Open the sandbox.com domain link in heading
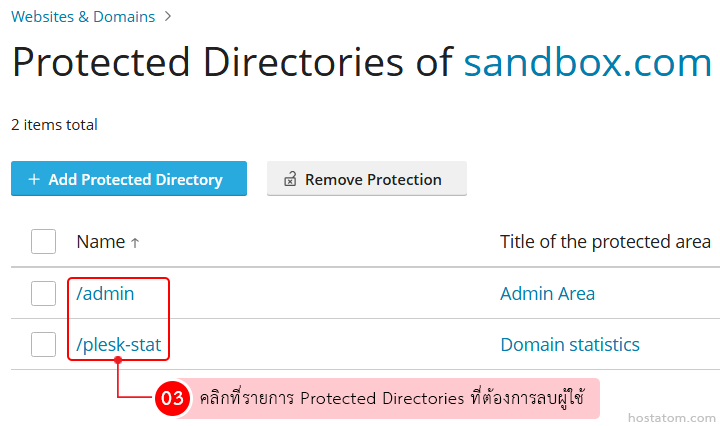This screenshot has height=426, width=720. (x=587, y=63)
